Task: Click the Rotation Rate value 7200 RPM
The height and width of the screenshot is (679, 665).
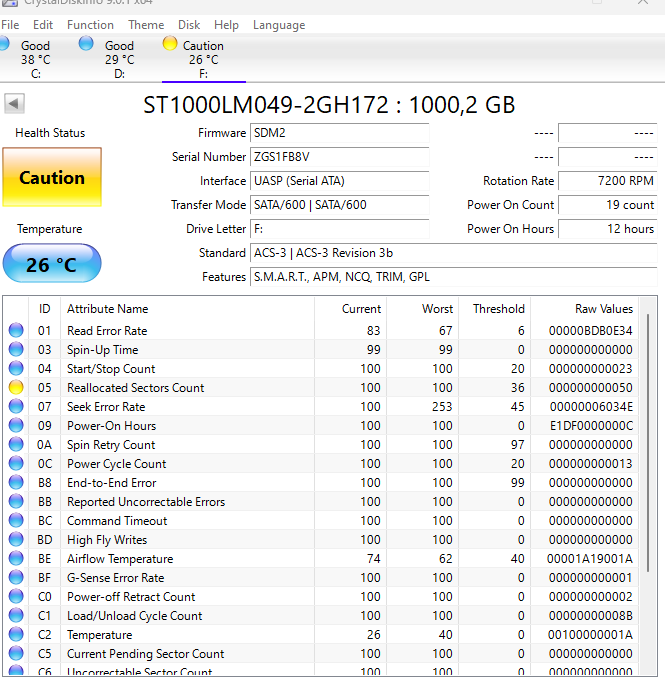Action: pyautogui.click(x=608, y=181)
